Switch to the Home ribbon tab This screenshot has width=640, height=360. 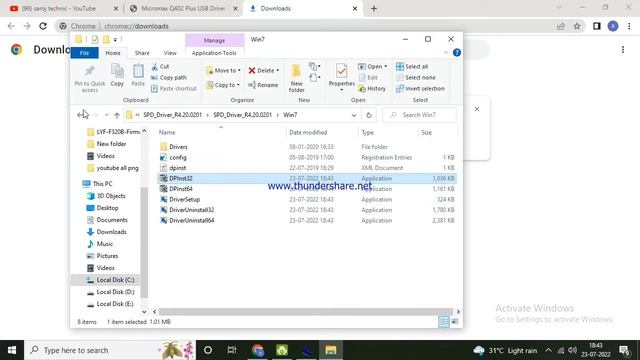[113, 53]
